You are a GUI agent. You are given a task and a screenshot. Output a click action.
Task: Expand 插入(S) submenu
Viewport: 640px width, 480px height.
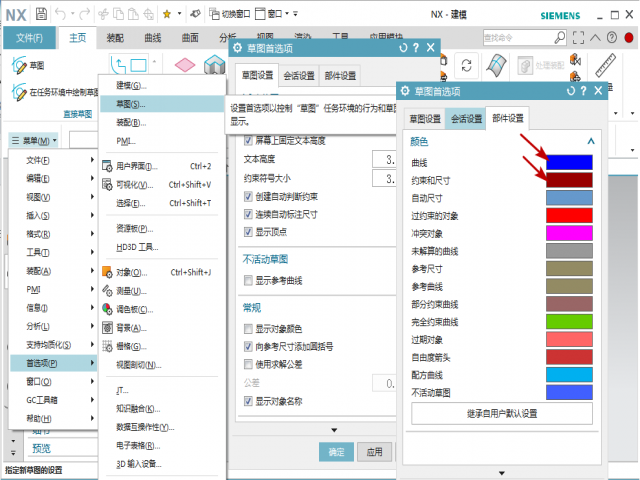click(53, 215)
